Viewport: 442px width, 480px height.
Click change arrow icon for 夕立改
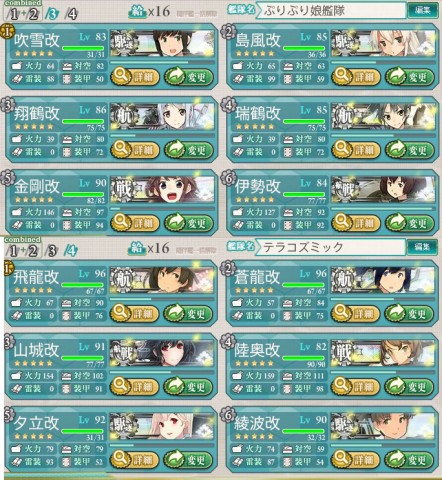[x=175, y=459]
